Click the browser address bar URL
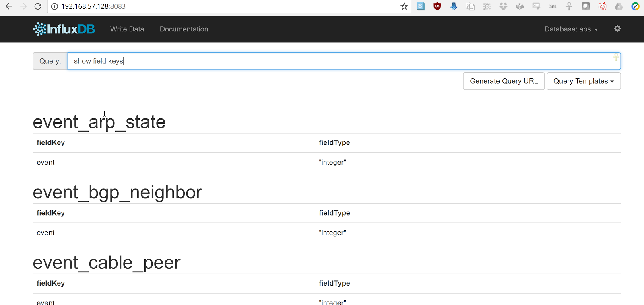Viewport: 644px width, 305px height. [93, 6]
